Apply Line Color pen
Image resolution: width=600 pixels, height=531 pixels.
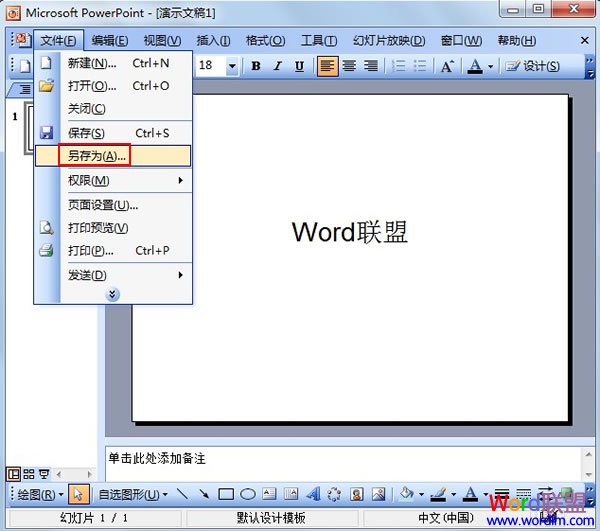[439, 495]
